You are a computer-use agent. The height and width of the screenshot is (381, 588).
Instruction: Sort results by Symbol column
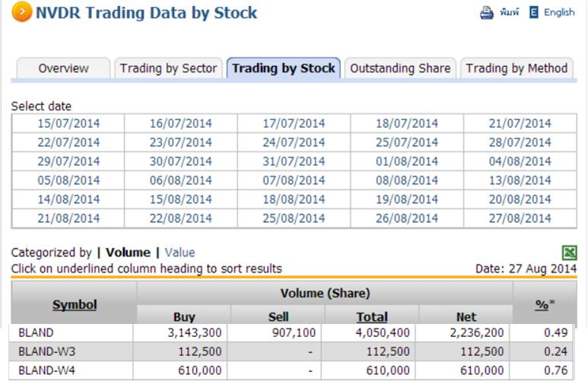pyautogui.click(x=75, y=305)
